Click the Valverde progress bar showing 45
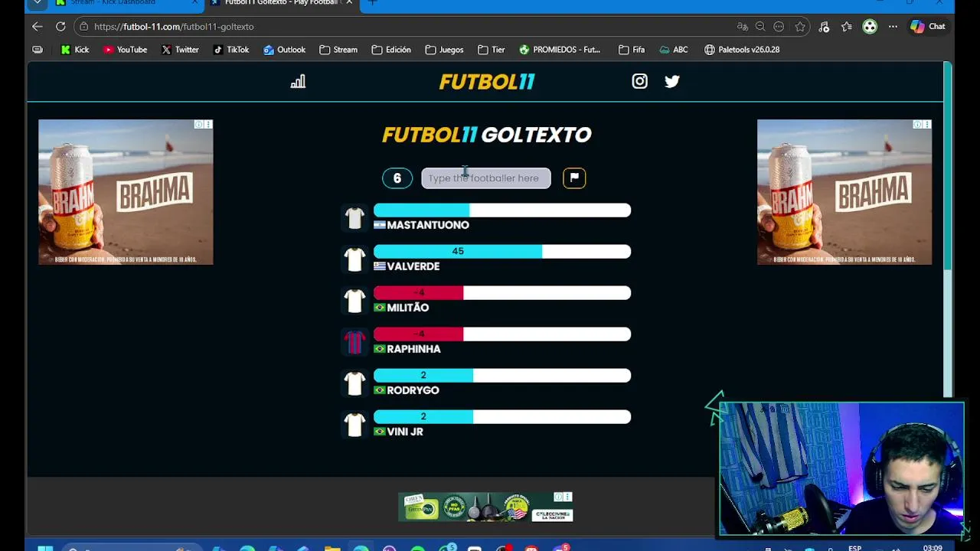The height and width of the screenshot is (551, 980). tap(502, 252)
